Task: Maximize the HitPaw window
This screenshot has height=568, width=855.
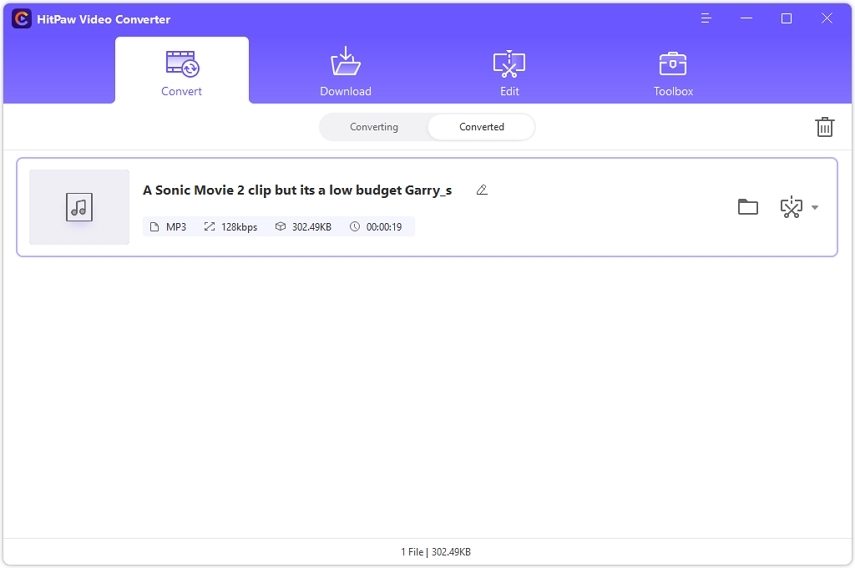Action: click(x=786, y=19)
